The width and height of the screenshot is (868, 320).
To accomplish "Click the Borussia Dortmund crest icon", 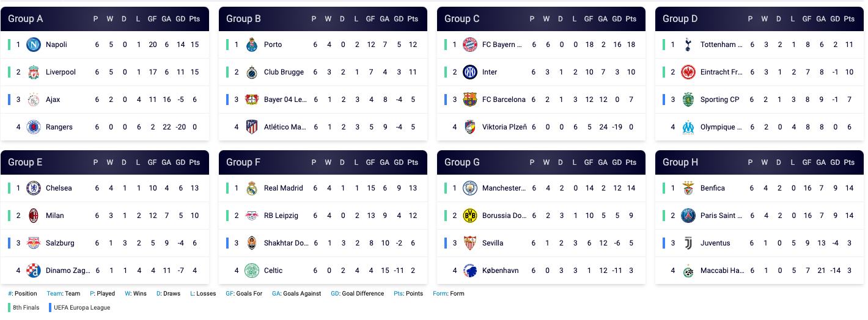I will click(x=470, y=216).
